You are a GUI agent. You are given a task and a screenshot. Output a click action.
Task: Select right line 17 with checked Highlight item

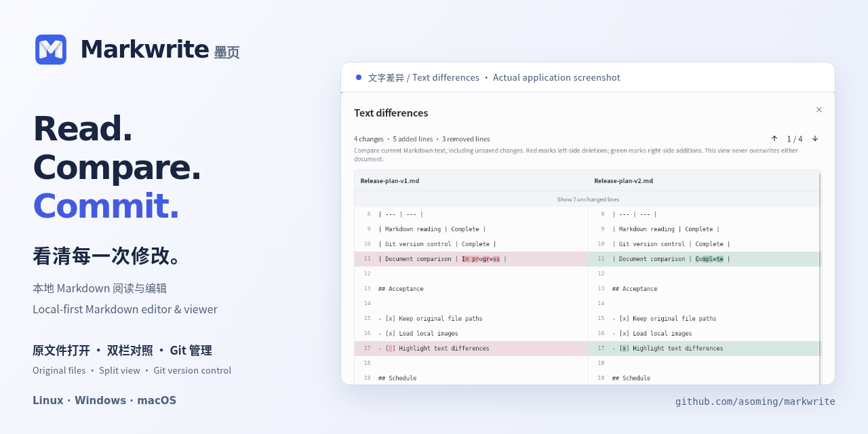[x=705, y=349]
